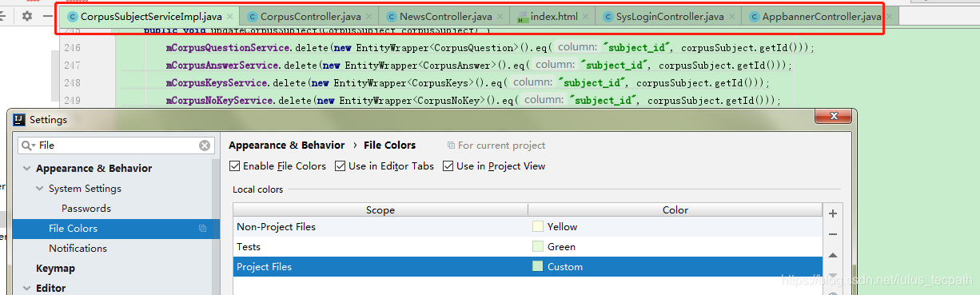The width and height of the screenshot is (980, 295).
Task: Collapse the System Settings tree node
Action: pos(40,189)
